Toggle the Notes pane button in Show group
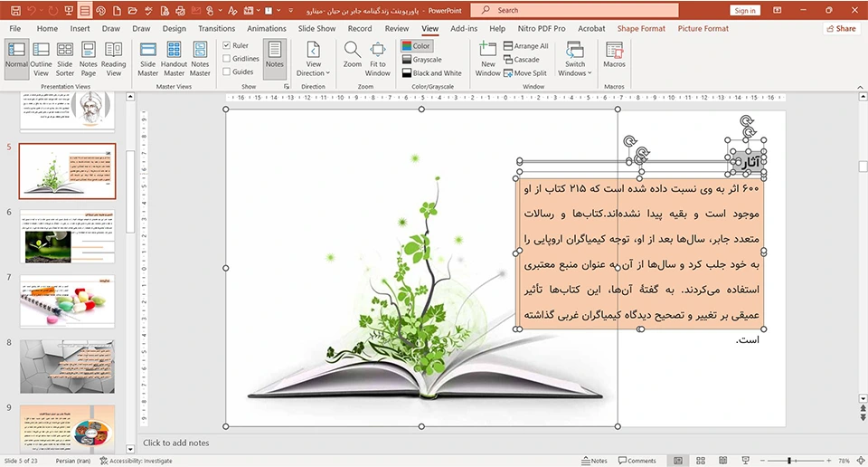Screen dimensions: 868x467 275,59
